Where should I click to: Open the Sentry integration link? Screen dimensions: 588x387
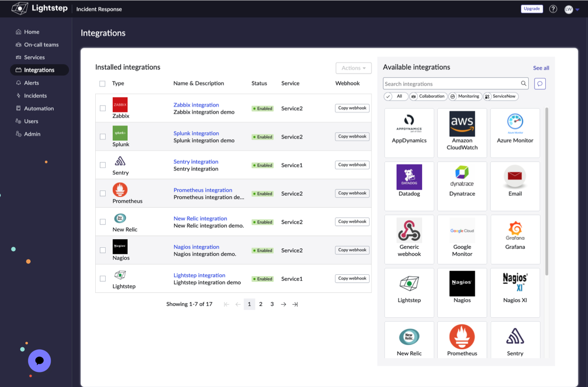coord(196,162)
